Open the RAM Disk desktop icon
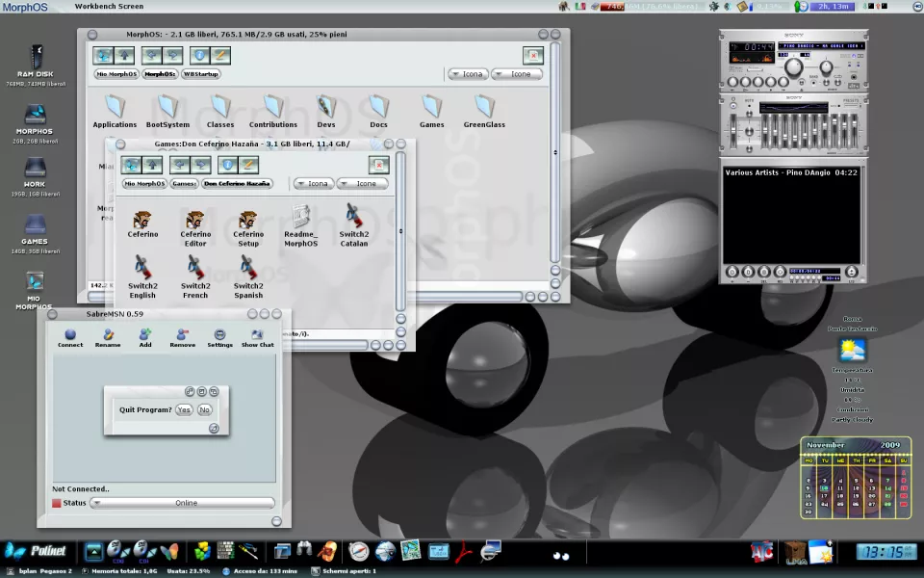The height and width of the screenshot is (578, 924). (x=37, y=57)
